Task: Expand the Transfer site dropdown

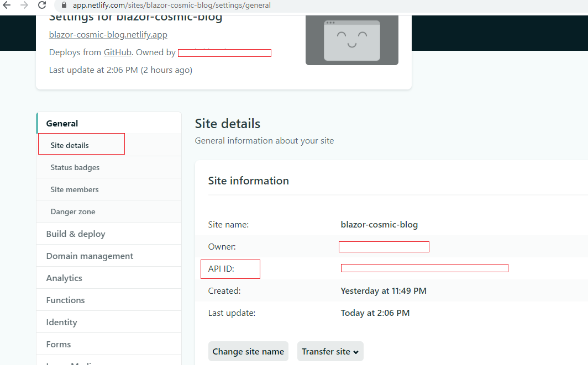Action: (x=330, y=352)
